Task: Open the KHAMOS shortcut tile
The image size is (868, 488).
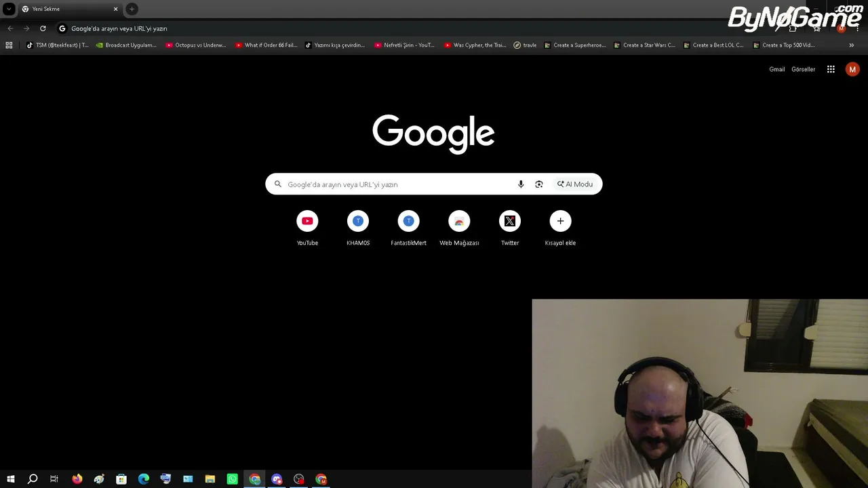Action: point(358,228)
